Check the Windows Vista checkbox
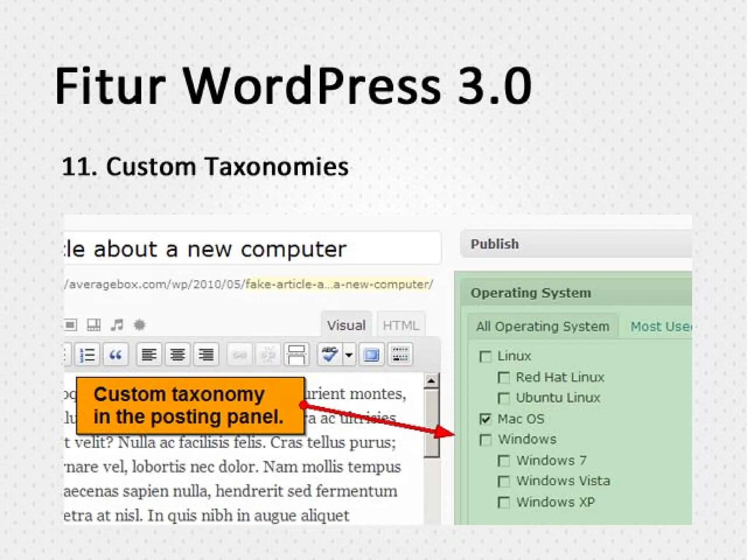This screenshot has height=560, width=747. click(x=504, y=482)
